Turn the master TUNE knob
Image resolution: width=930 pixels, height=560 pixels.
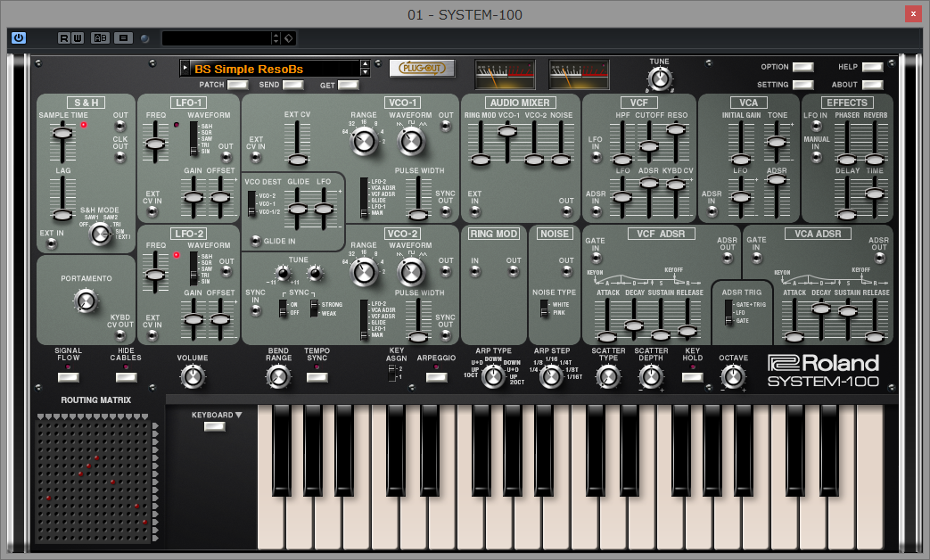click(x=659, y=79)
